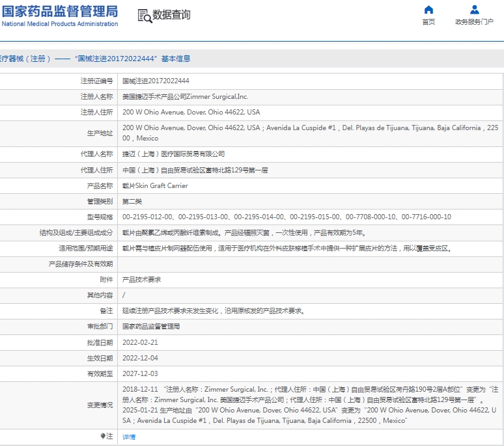Screen dimensions: 504x447
Task: Click the 附件 value 产品技术要求
Action: (x=141, y=280)
